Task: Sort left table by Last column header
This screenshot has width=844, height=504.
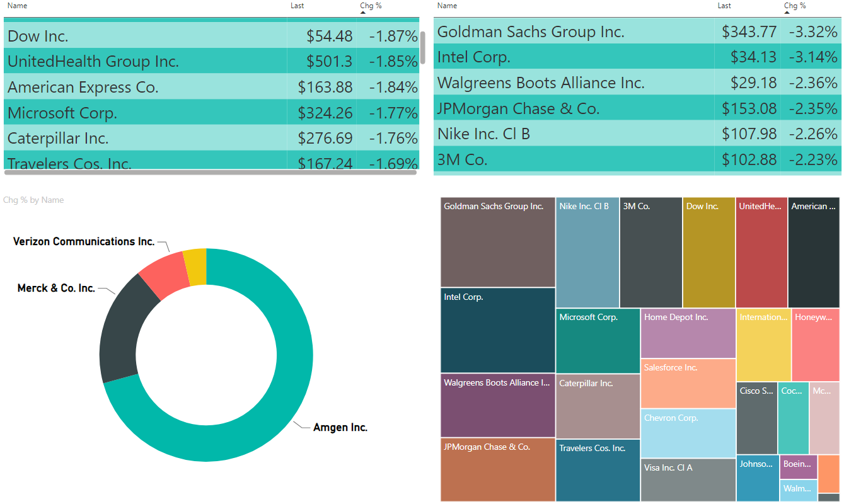Action: [298, 6]
